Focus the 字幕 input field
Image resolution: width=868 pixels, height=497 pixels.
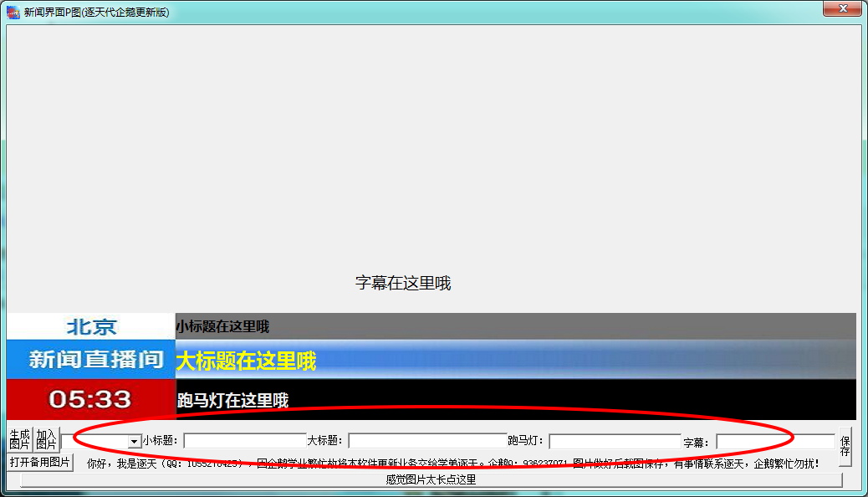coord(775,442)
